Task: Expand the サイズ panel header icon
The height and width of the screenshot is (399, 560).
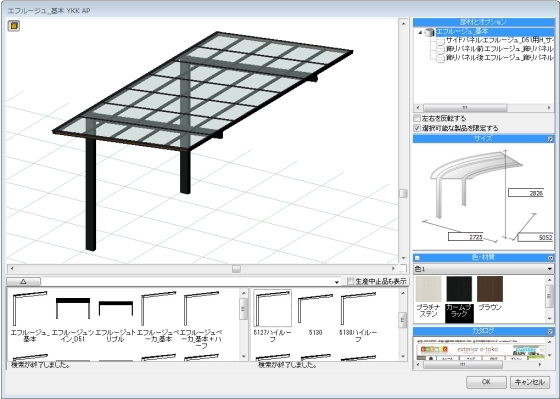Action: point(550,139)
